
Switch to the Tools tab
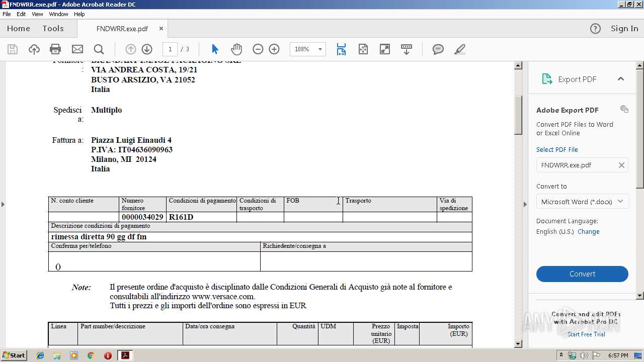(x=53, y=29)
